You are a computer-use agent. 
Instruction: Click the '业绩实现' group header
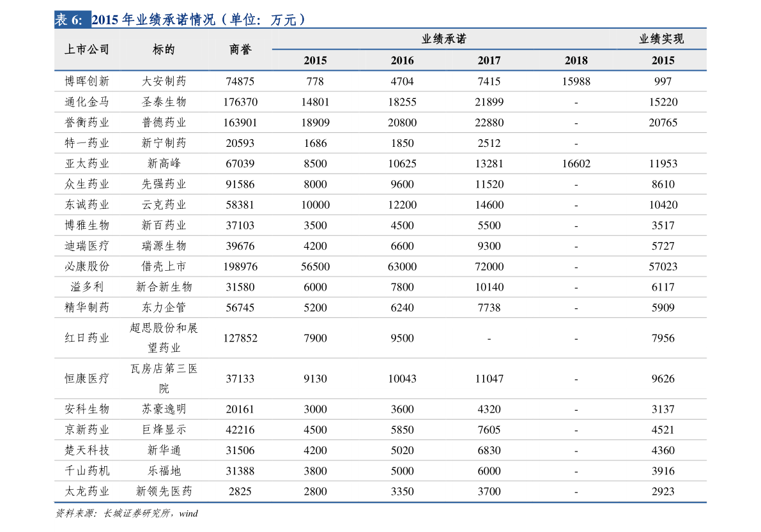click(x=661, y=39)
